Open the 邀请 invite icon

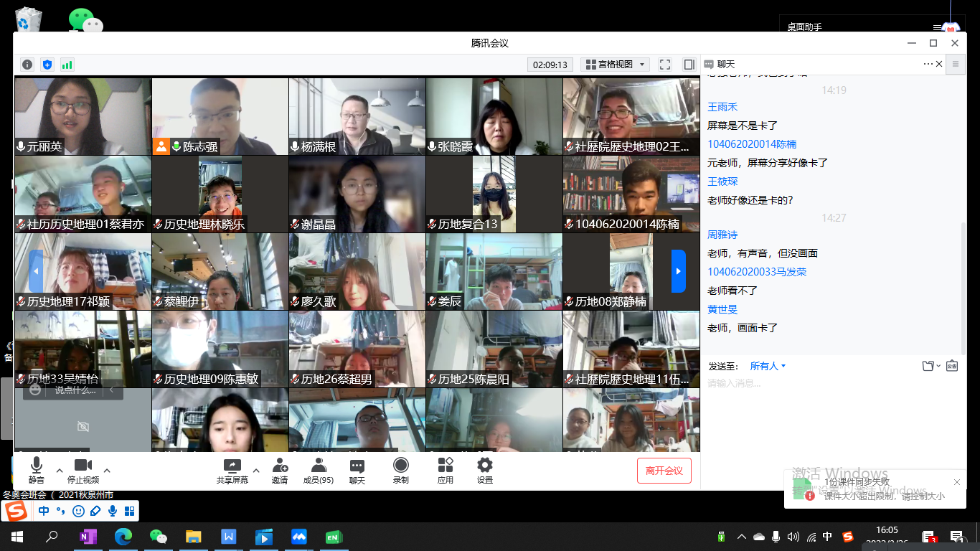pyautogui.click(x=280, y=471)
